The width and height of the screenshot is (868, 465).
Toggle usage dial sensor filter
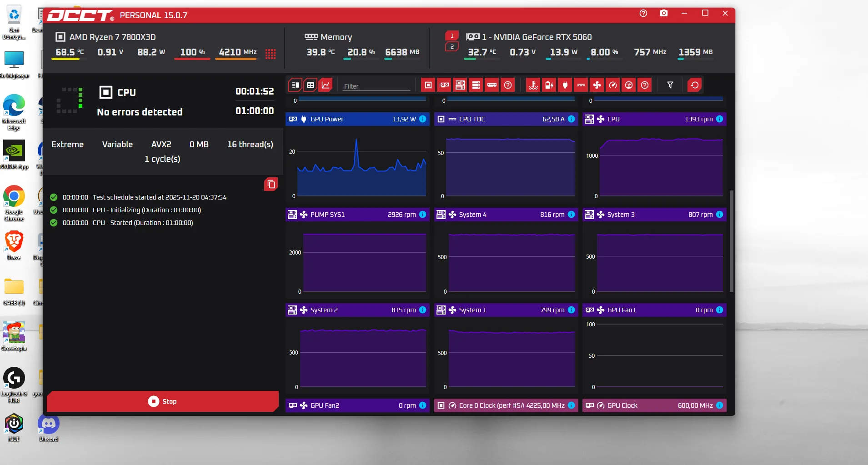click(x=629, y=85)
